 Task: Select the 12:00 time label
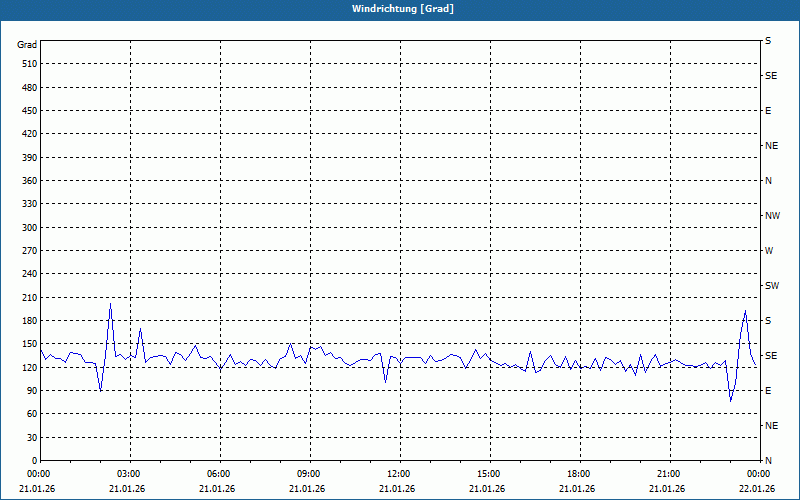tap(397, 474)
